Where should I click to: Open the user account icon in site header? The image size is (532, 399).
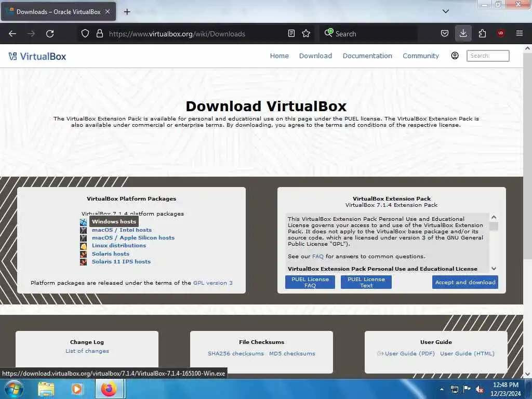pyautogui.click(x=455, y=56)
